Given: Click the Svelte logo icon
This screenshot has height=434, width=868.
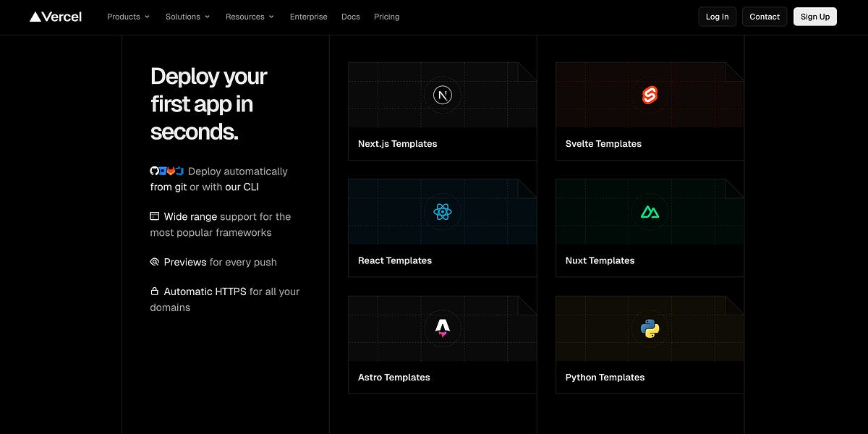Looking at the screenshot, I should tap(649, 95).
